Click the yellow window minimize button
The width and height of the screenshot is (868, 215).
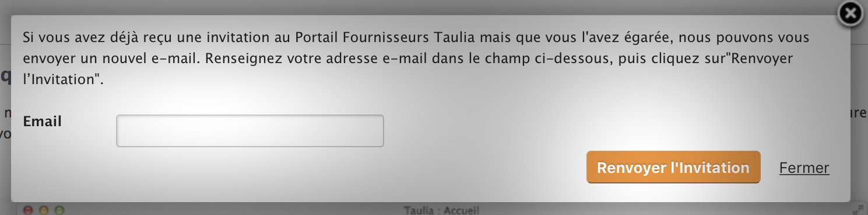pos(43,209)
